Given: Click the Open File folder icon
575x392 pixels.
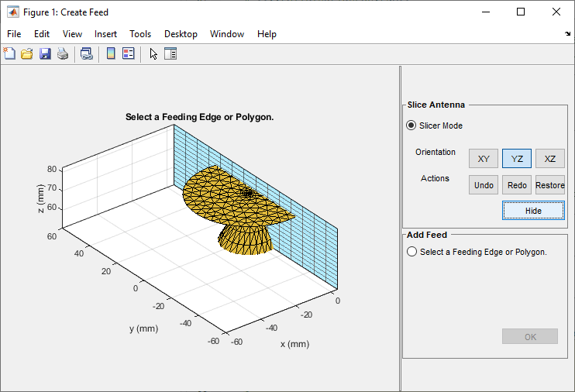Looking at the screenshot, I should click(27, 53).
